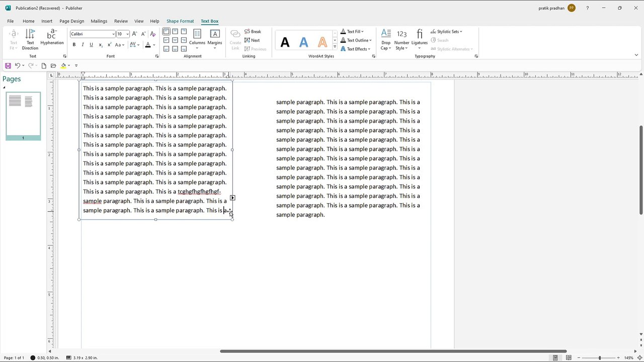Image resolution: width=644 pixels, height=362 pixels.
Task: Open the Hyphenation settings
Action: pos(52,38)
